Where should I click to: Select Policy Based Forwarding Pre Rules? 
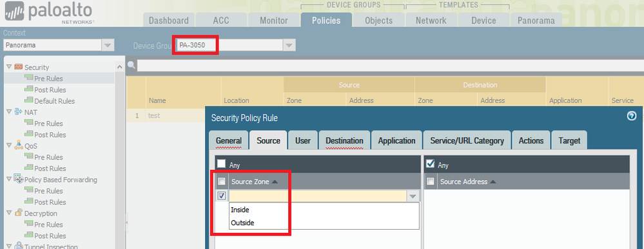click(x=48, y=190)
